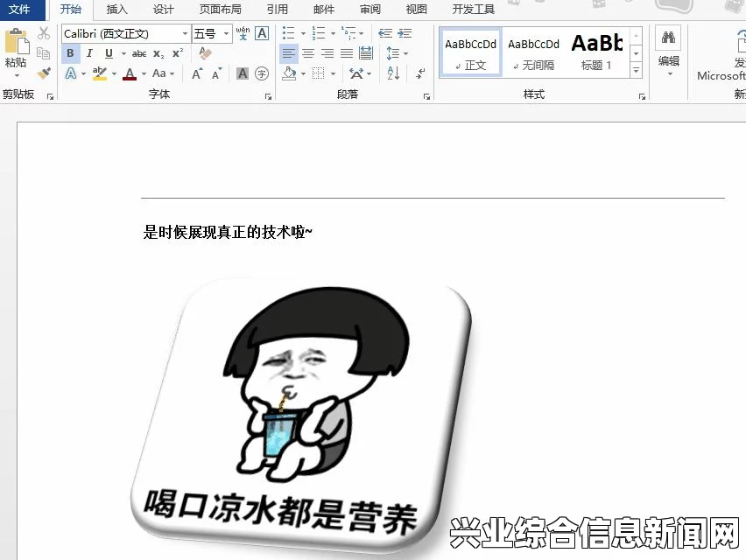The height and width of the screenshot is (560, 746).
Task: Switch to the 审阅 tab
Action: pos(370,10)
